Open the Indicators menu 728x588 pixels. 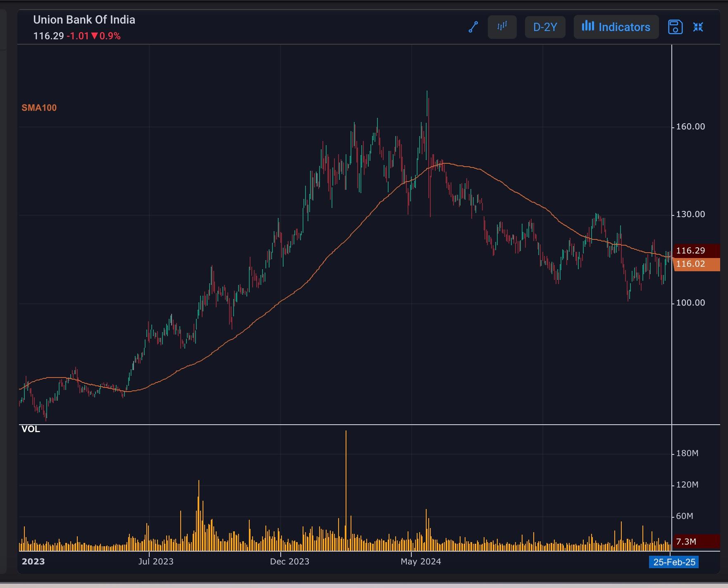616,27
